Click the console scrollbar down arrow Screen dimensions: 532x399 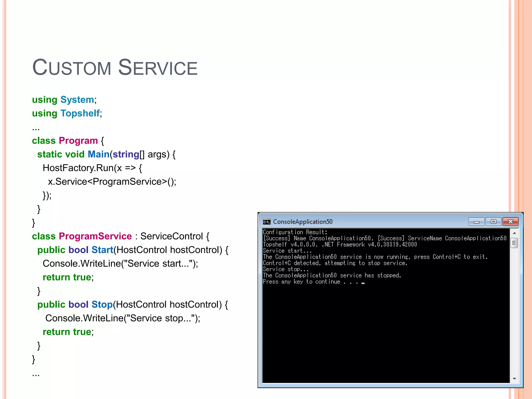tap(514, 379)
